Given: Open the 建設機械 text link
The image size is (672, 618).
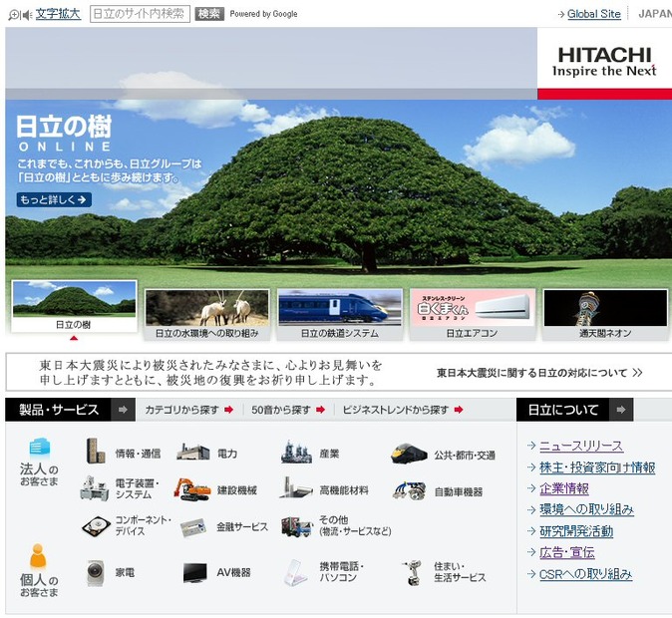Looking at the screenshot, I should [x=237, y=489].
